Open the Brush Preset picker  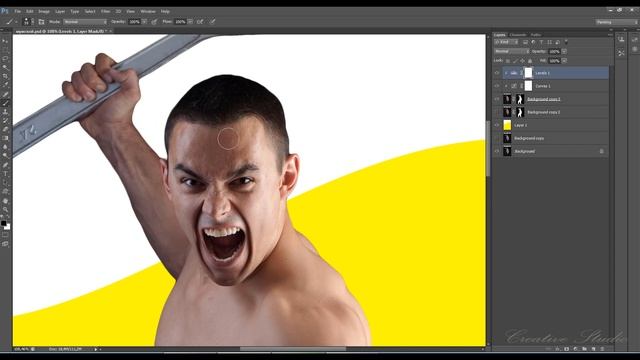click(28, 22)
